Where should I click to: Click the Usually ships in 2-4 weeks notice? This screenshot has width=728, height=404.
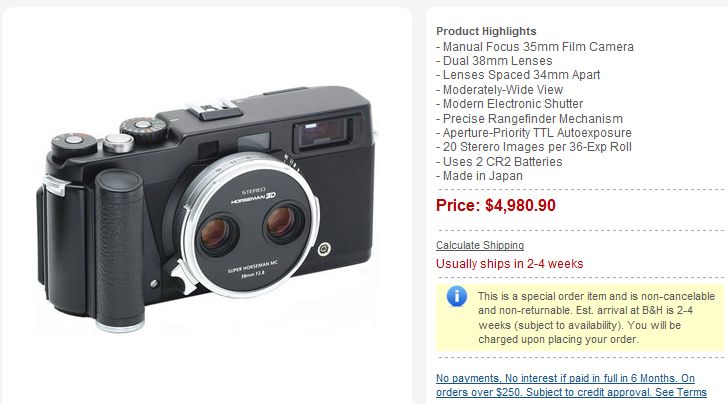click(509, 264)
